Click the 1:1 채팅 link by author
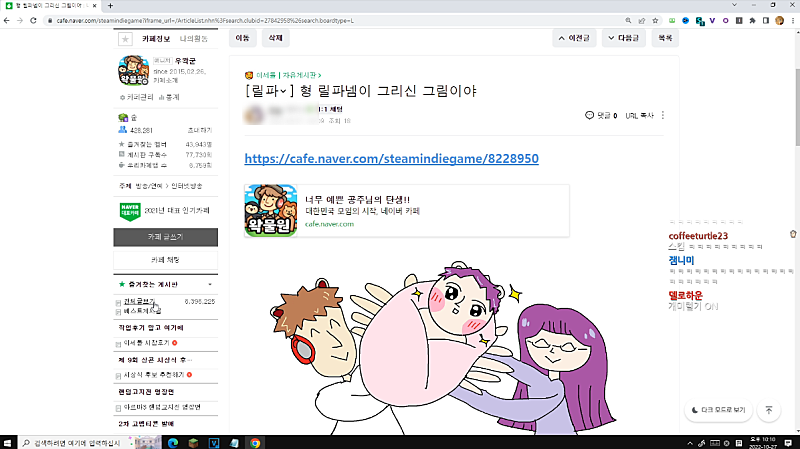800x449 pixels. pyautogui.click(x=330, y=109)
